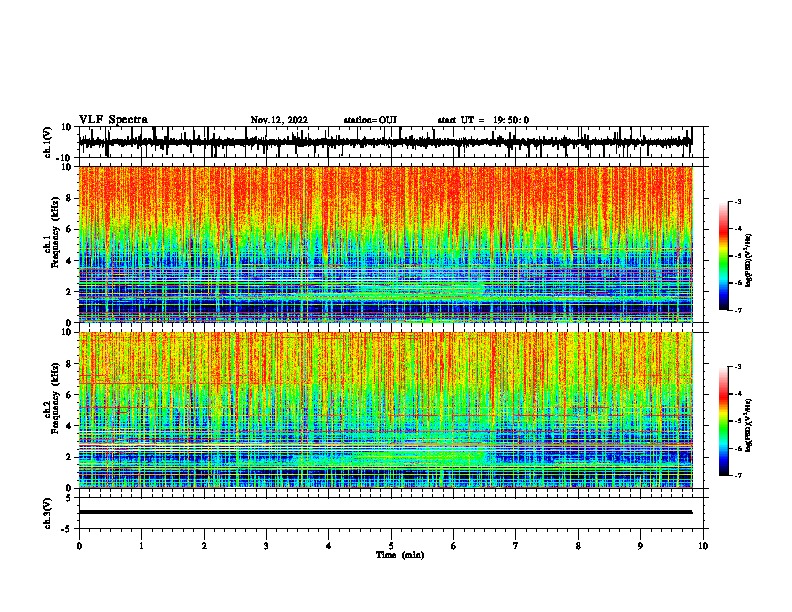Click the 'VLF Spectra' plot title
The width and height of the screenshot is (792, 612).
click(x=113, y=120)
